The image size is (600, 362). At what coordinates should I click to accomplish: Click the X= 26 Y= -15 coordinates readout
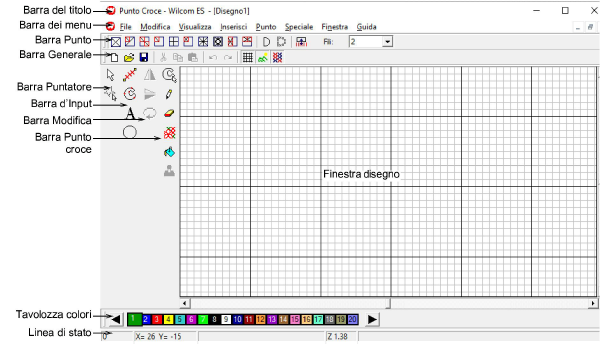tap(158, 337)
